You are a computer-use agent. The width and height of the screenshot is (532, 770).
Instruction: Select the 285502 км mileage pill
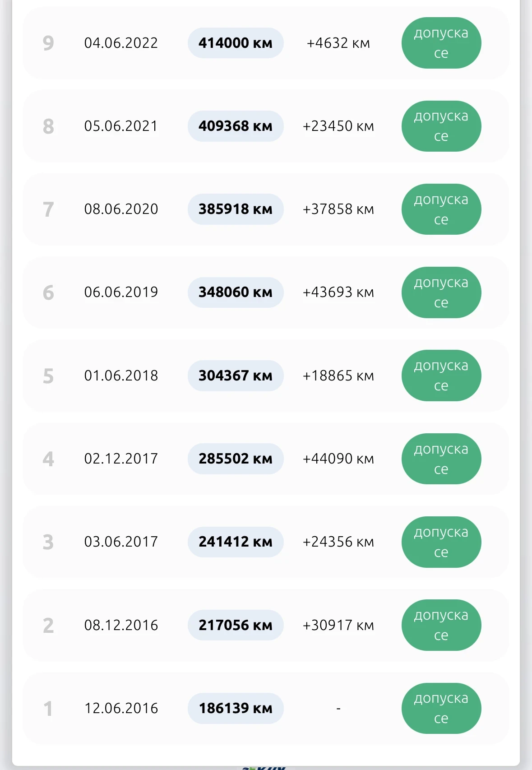click(x=236, y=459)
